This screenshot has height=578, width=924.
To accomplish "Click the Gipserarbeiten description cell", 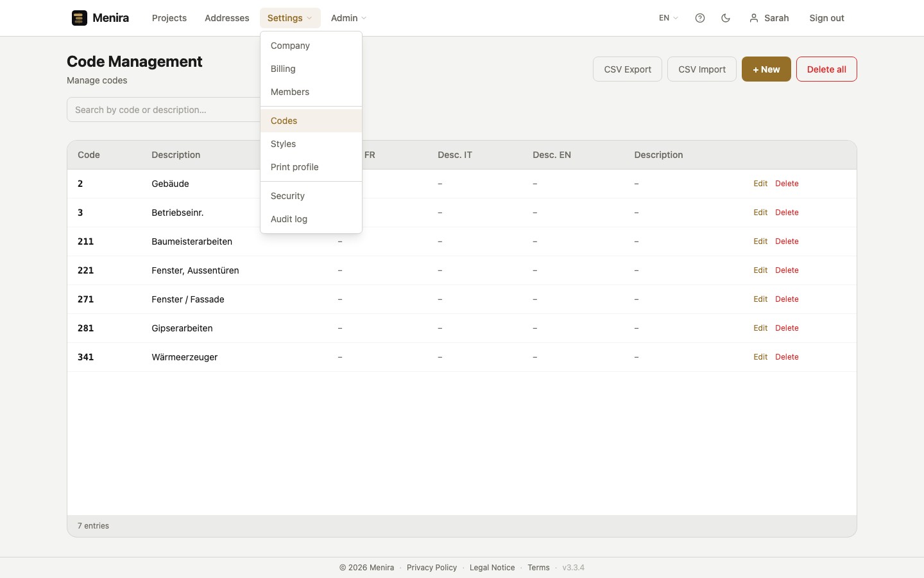I will point(182,328).
